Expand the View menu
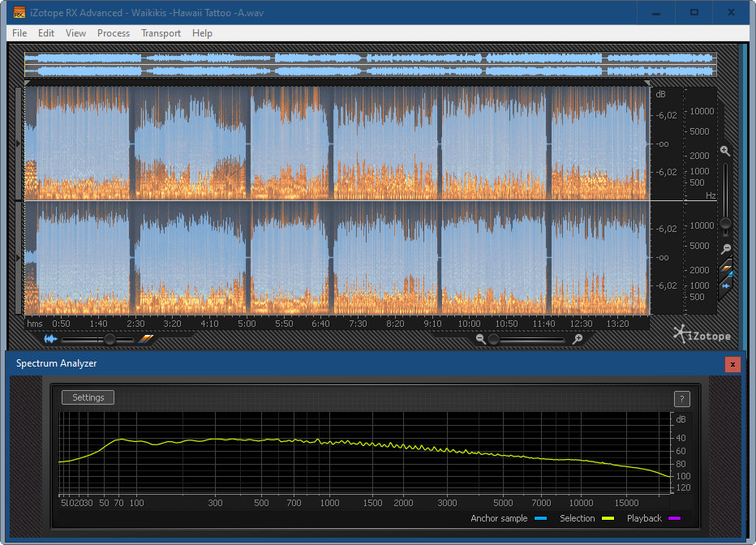The image size is (756, 545). pyautogui.click(x=75, y=33)
